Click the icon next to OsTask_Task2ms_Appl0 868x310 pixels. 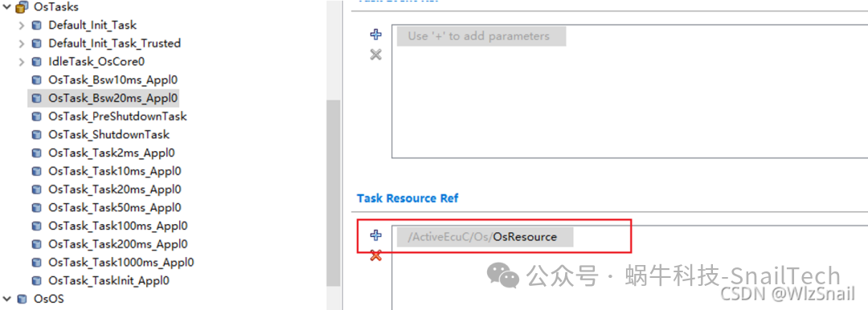(x=36, y=153)
